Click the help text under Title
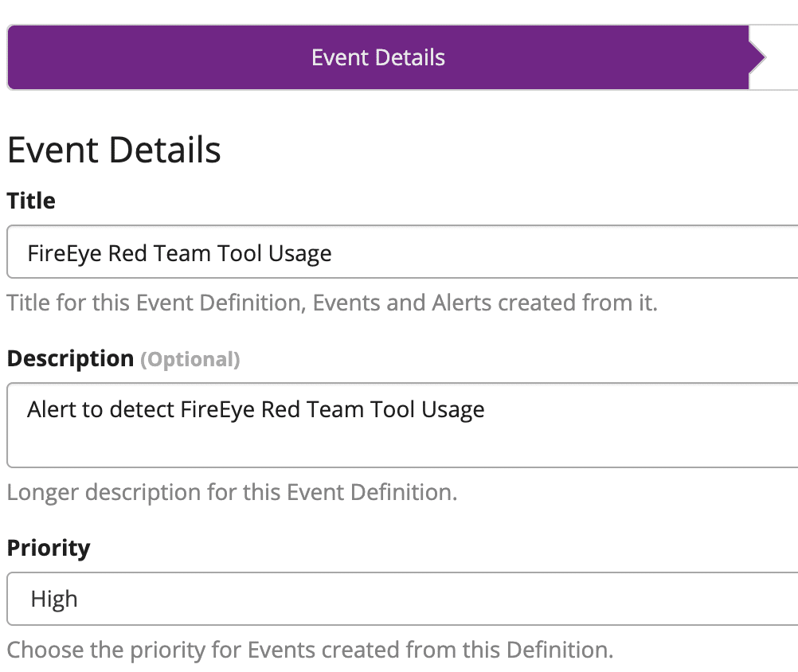The height and width of the screenshot is (672, 798). pos(332,303)
